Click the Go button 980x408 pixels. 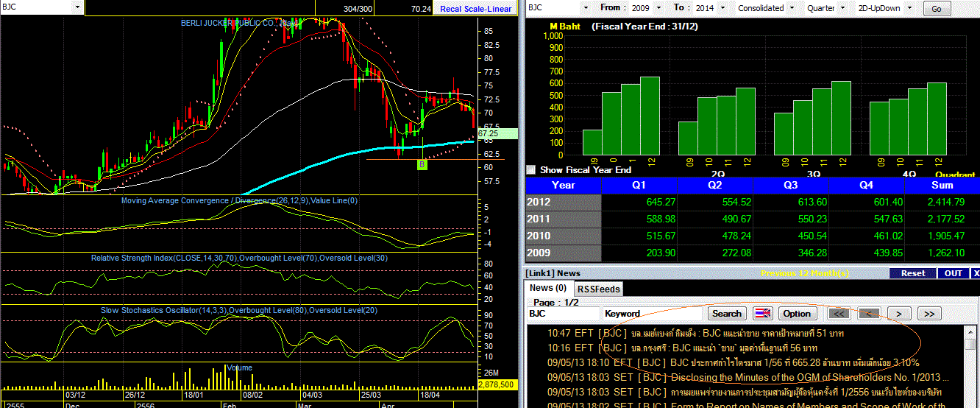[937, 9]
